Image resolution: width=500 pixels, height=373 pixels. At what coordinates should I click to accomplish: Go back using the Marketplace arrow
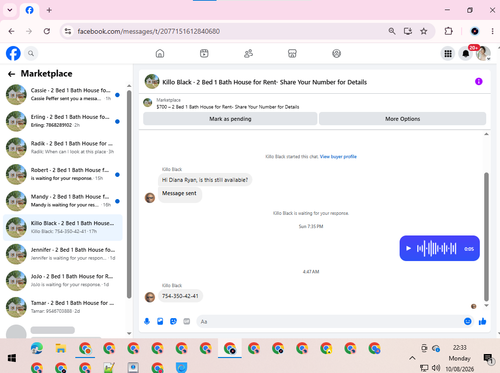pyautogui.click(x=11, y=74)
